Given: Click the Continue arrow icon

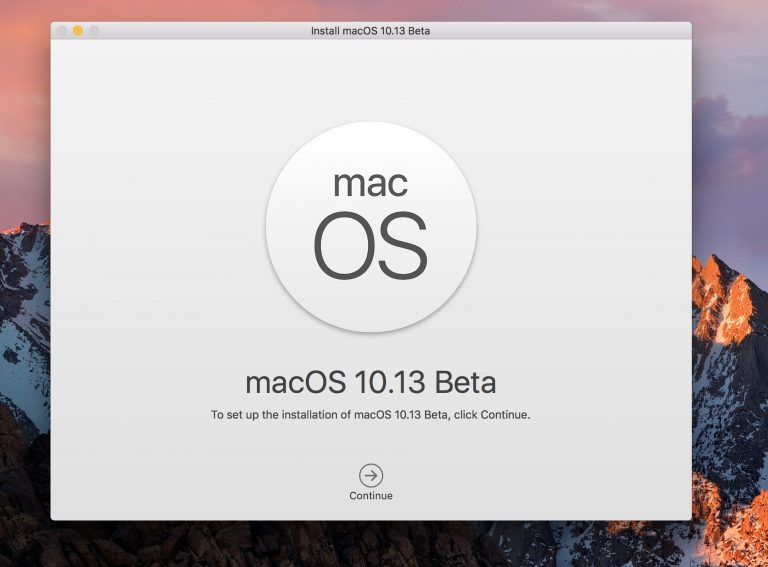Looking at the screenshot, I should (x=371, y=475).
